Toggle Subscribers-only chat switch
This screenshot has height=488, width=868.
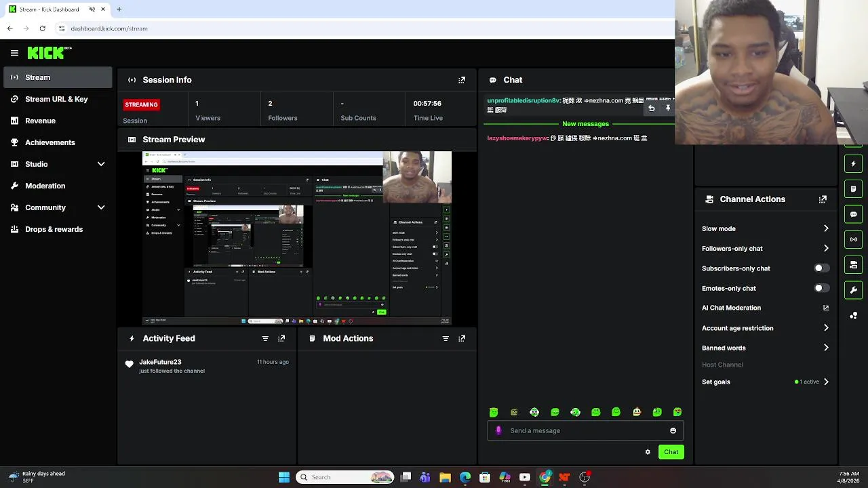[x=821, y=268]
